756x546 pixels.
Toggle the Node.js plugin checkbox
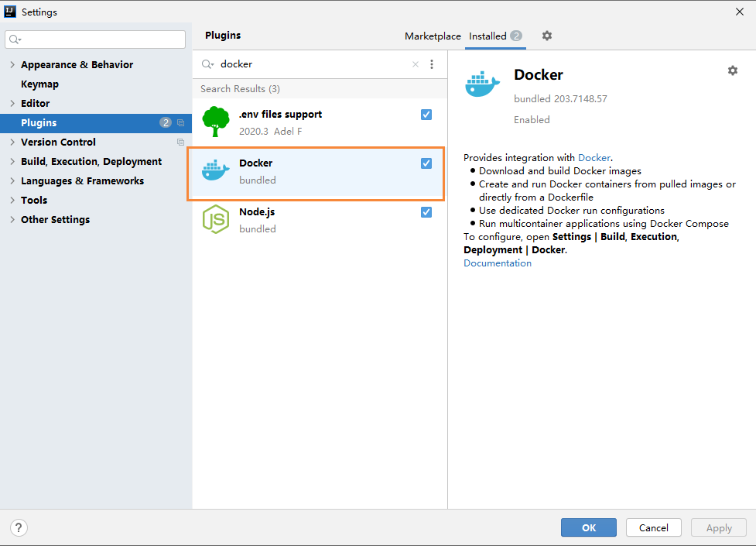coord(426,212)
